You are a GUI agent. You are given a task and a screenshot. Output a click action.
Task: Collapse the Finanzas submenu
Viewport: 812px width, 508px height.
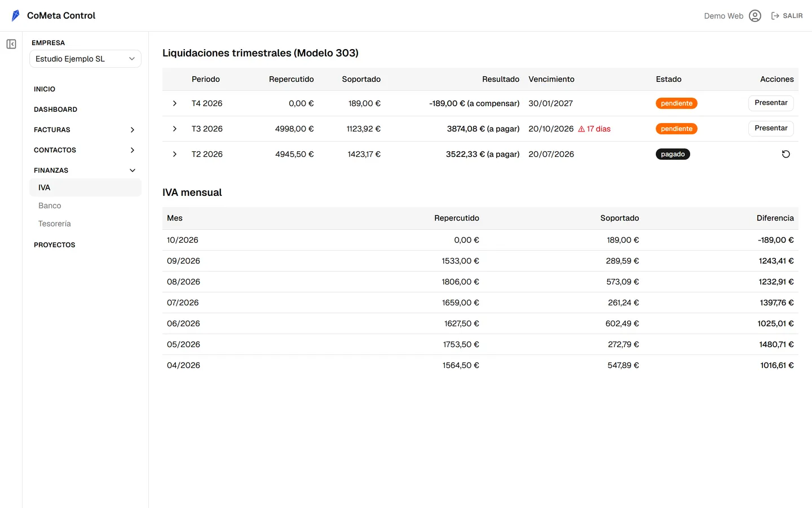coord(133,170)
